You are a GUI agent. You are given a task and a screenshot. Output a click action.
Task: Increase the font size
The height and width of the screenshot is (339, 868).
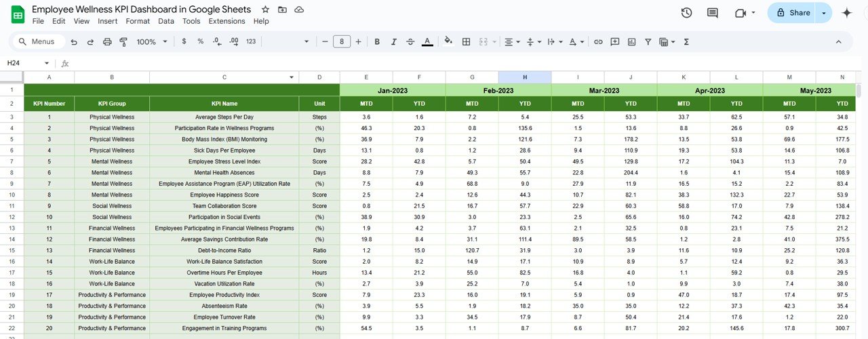click(358, 42)
